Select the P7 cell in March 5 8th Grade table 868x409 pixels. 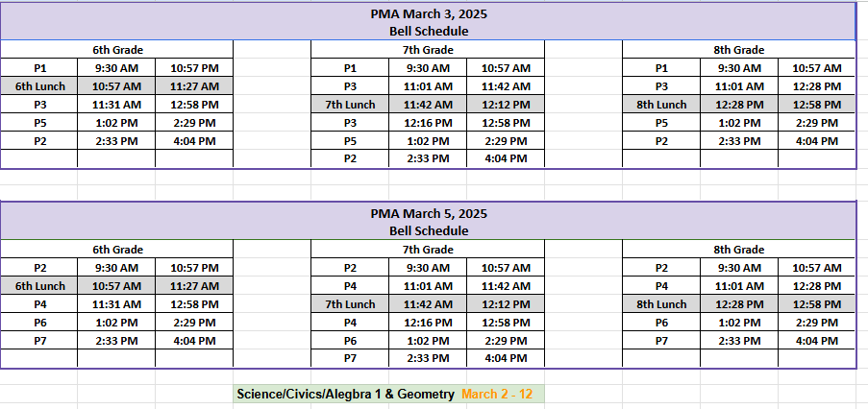point(661,341)
